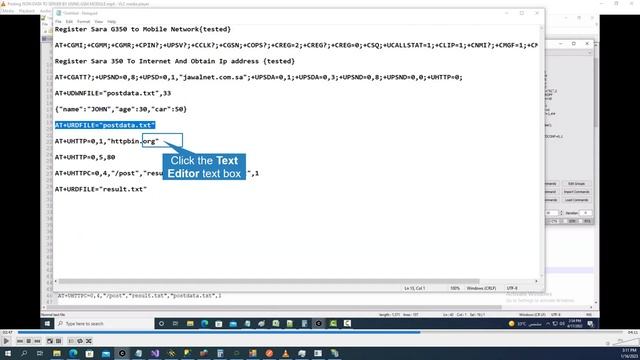Click File Explorer icon in recorded taskbar
Image resolution: width=640 pixels, height=360 pixels.
click(190, 324)
